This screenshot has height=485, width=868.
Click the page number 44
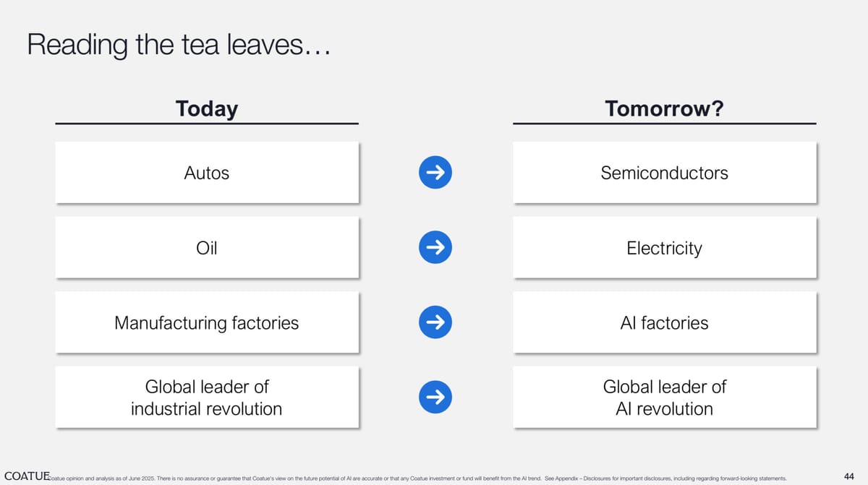850,476
